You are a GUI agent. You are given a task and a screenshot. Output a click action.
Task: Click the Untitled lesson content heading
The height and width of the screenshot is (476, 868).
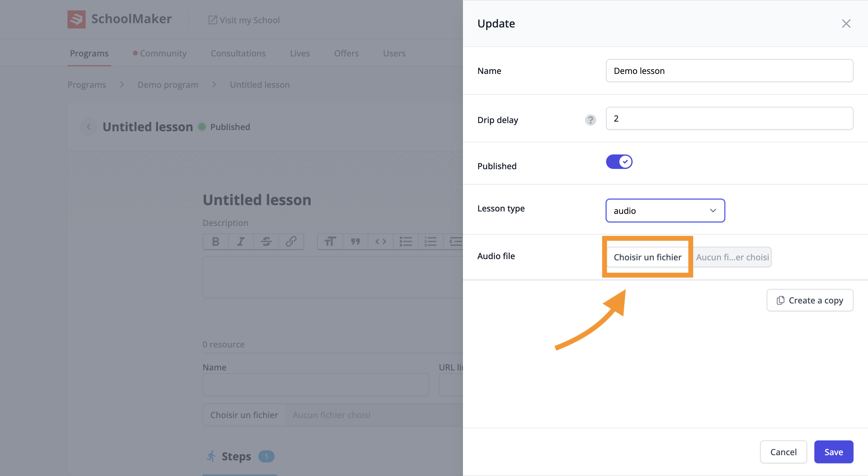click(257, 200)
